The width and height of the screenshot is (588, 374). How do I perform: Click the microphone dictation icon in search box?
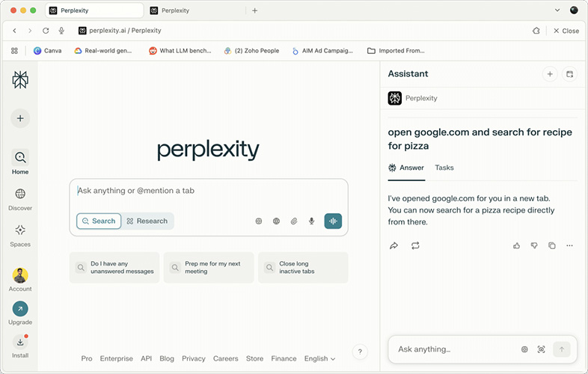tap(311, 221)
